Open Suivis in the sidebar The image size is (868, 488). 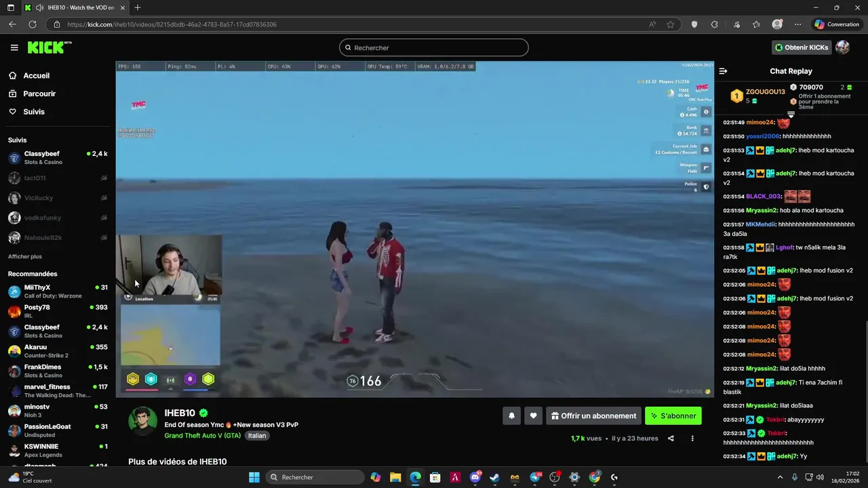point(34,112)
